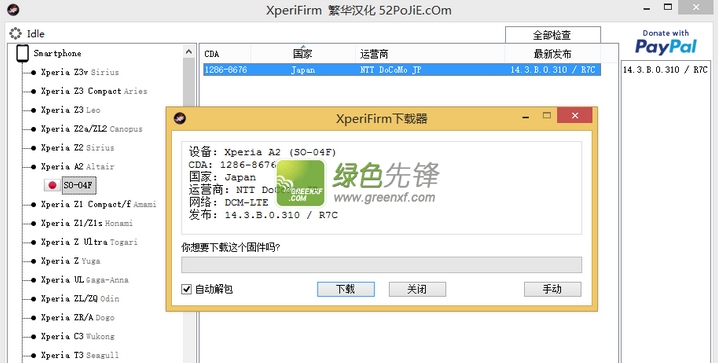Open the Donate with PayPal logo
This screenshot has height=363, width=718.
tap(666, 43)
